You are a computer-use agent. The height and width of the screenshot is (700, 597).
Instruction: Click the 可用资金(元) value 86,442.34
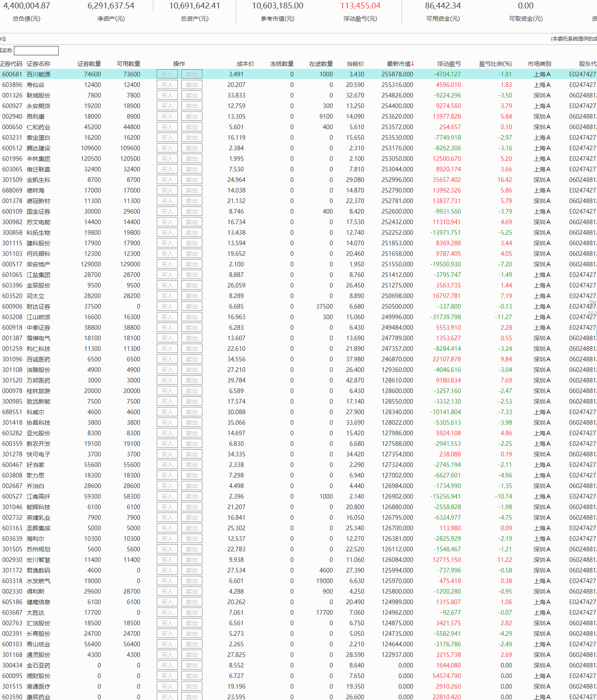click(443, 6)
